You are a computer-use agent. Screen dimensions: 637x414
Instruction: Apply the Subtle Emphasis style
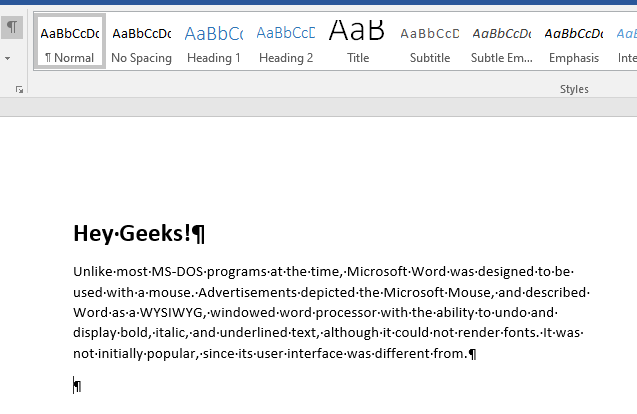click(x=501, y=42)
